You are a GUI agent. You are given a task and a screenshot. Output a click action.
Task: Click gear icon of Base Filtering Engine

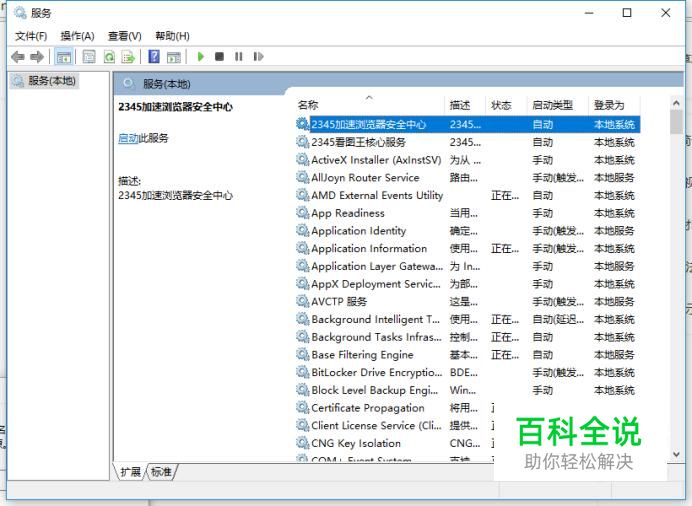coord(302,354)
